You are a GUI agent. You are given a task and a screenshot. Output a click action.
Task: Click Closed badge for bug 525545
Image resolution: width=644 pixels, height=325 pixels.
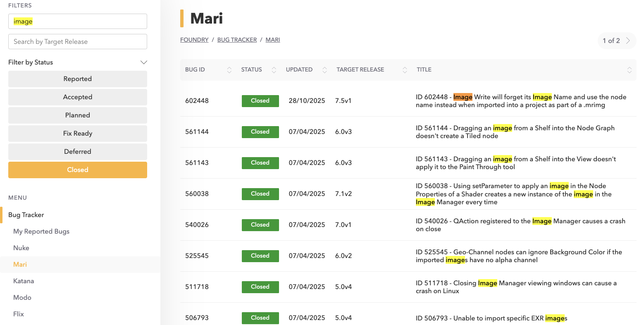[260, 256]
